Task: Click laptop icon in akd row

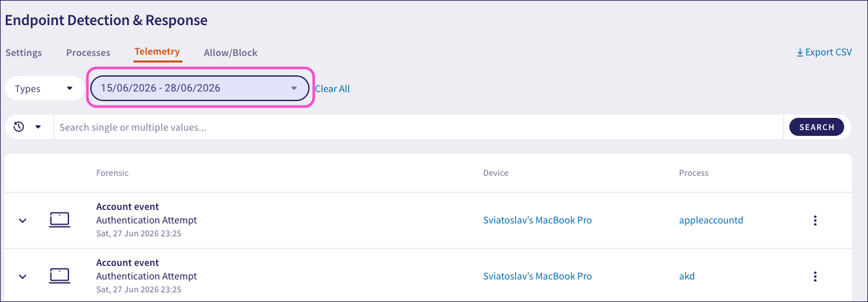Action: 59,276
